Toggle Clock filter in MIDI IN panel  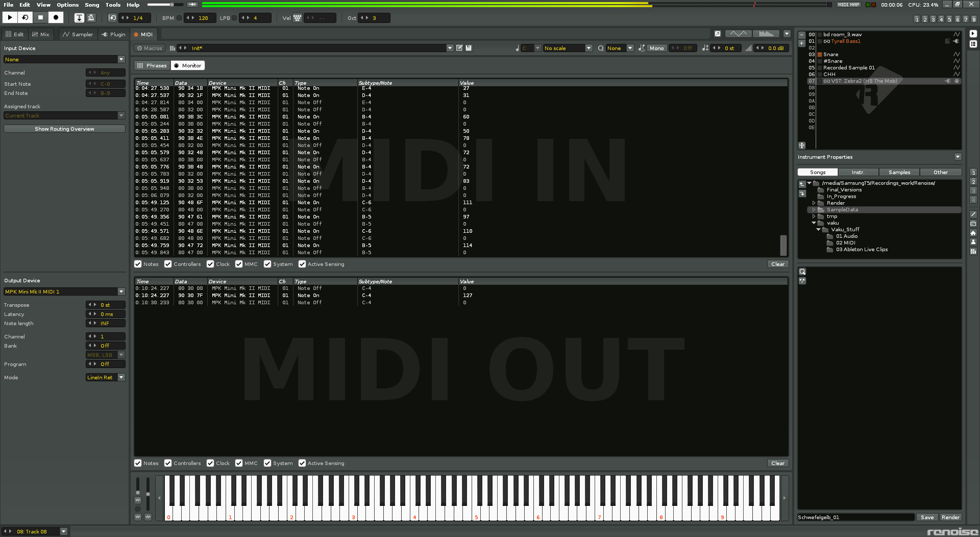pos(210,264)
